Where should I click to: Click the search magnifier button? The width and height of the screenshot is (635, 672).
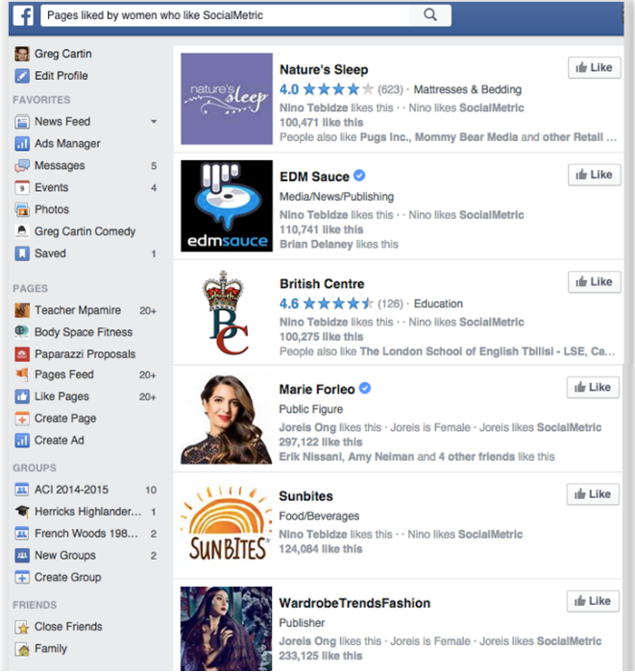click(430, 15)
